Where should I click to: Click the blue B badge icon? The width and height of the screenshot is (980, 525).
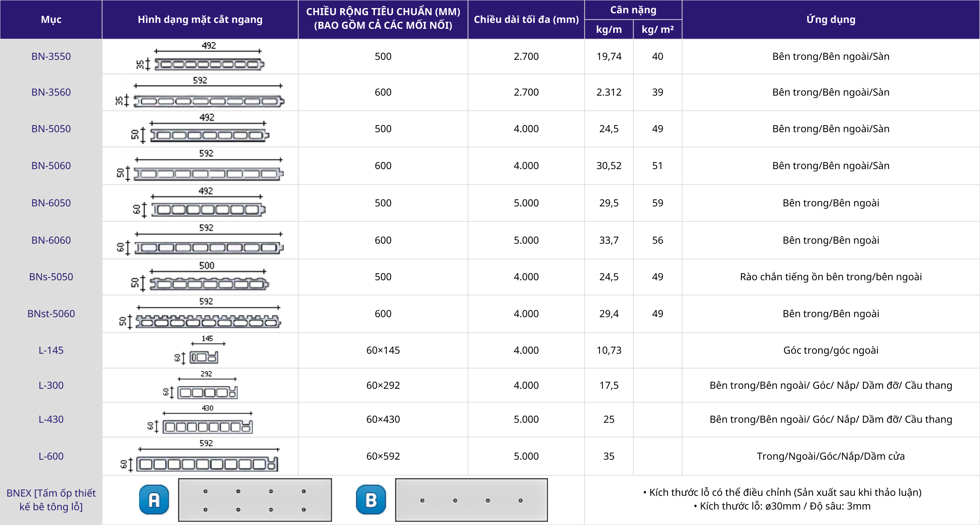371,500
